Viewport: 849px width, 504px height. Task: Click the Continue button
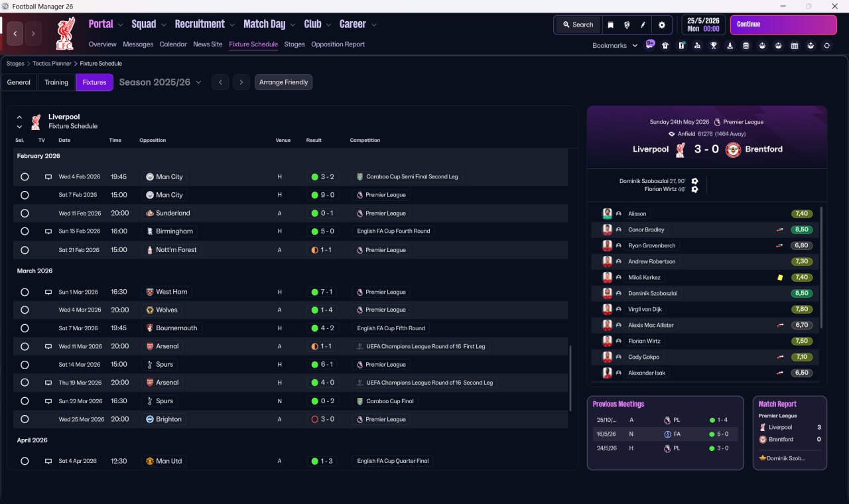pyautogui.click(x=783, y=25)
